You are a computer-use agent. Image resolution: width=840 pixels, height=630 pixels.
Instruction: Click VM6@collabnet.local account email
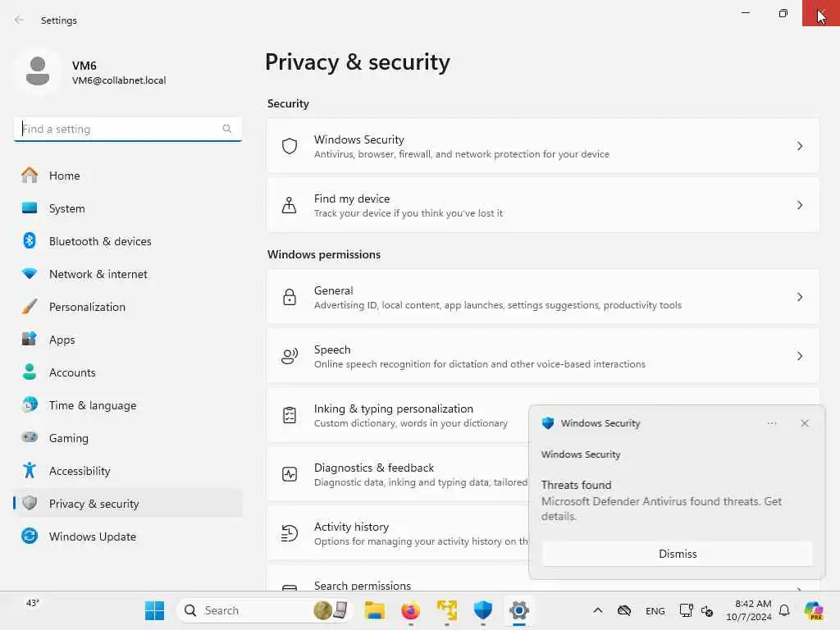coord(119,80)
